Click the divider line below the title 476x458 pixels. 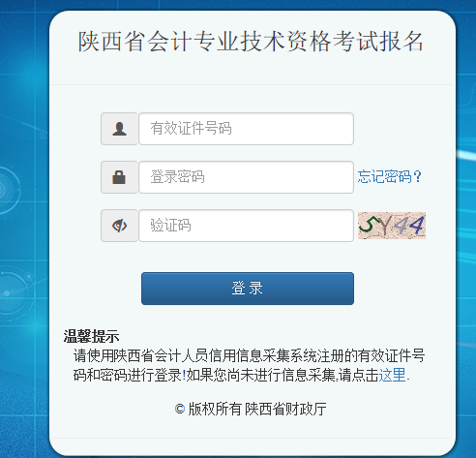pyautogui.click(x=253, y=85)
